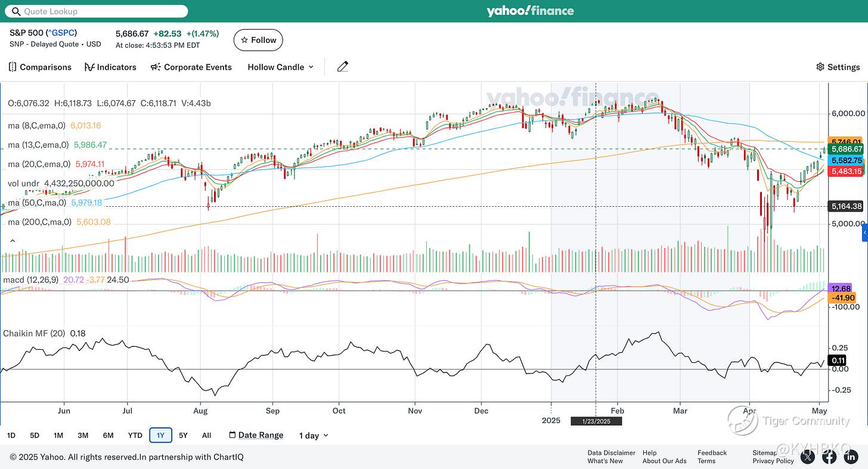Select the pencil drawing tool icon
Image resolution: width=868 pixels, height=469 pixels.
(x=342, y=67)
